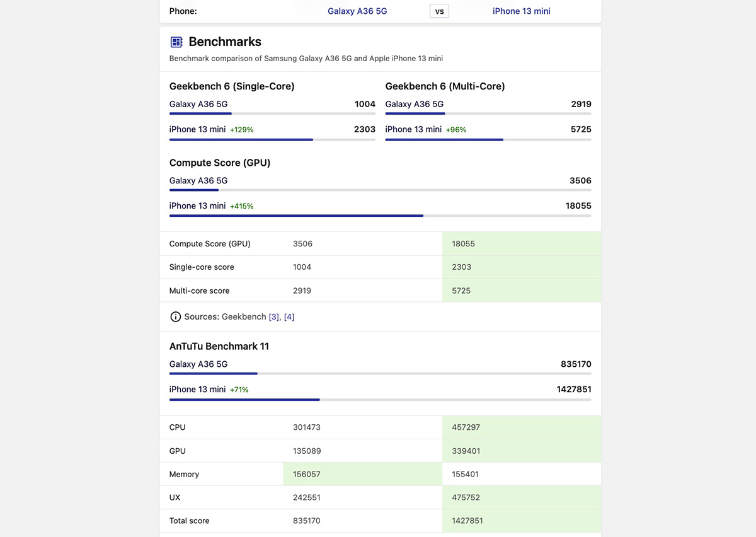Select the AnTuTu Benchmark 11 heading

[219, 347]
